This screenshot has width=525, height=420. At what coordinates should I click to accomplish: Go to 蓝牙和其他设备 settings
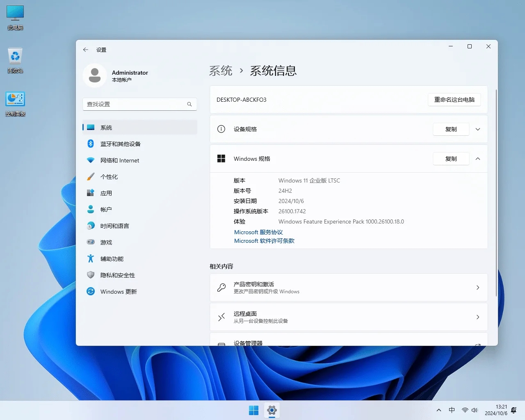(140, 144)
